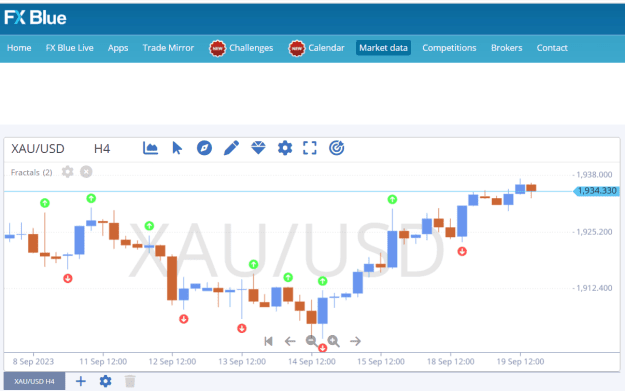The width and height of the screenshot is (625, 391).
Task: Pan chart left with arrow
Action: (x=290, y=341)
